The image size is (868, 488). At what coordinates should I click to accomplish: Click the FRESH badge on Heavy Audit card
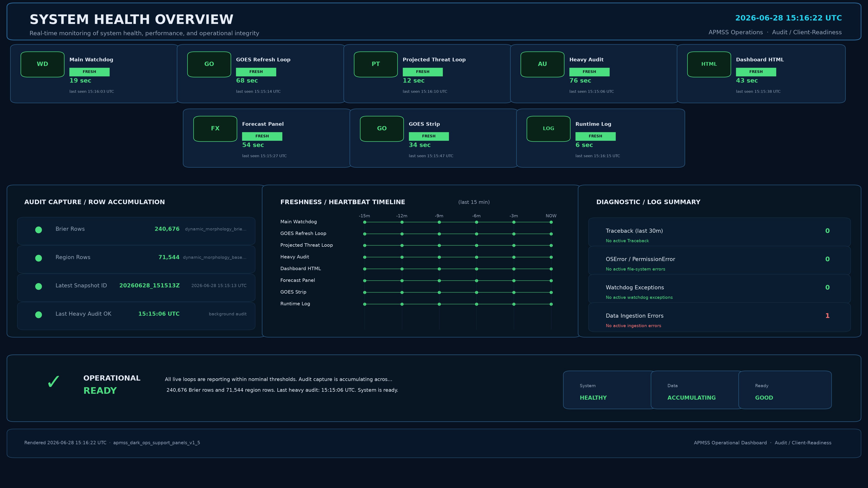click(x=589, y=72)
